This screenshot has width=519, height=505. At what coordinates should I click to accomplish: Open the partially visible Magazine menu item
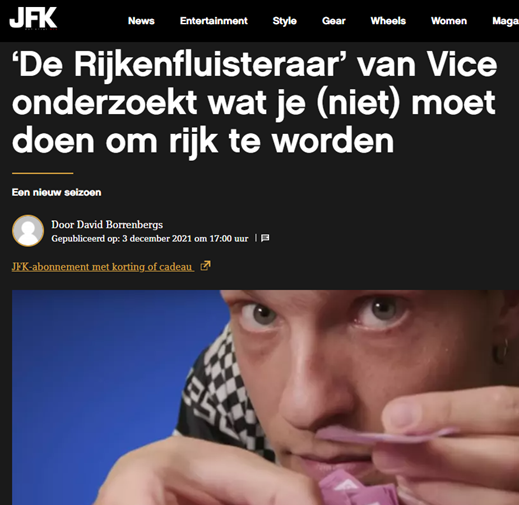[x=505, y=21]
